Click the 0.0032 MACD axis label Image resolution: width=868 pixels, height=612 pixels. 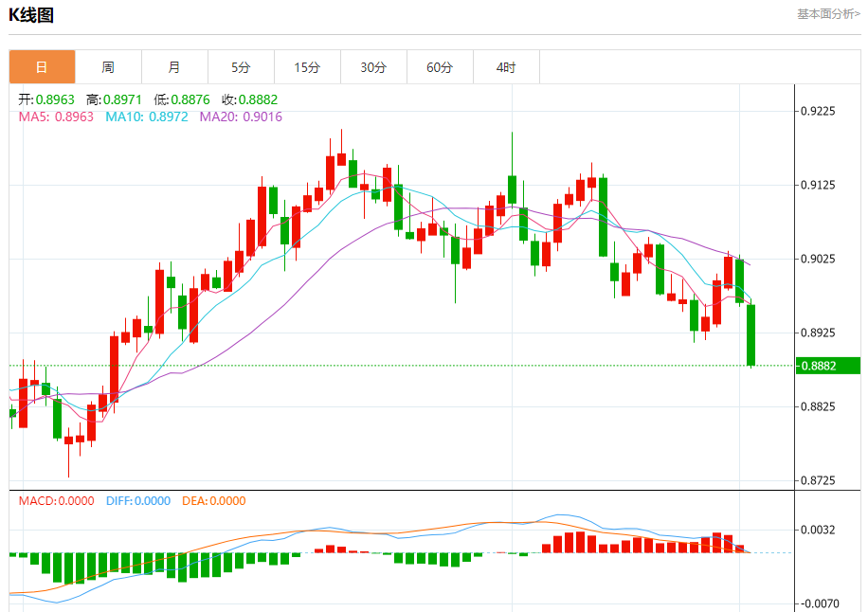[818, 531]
